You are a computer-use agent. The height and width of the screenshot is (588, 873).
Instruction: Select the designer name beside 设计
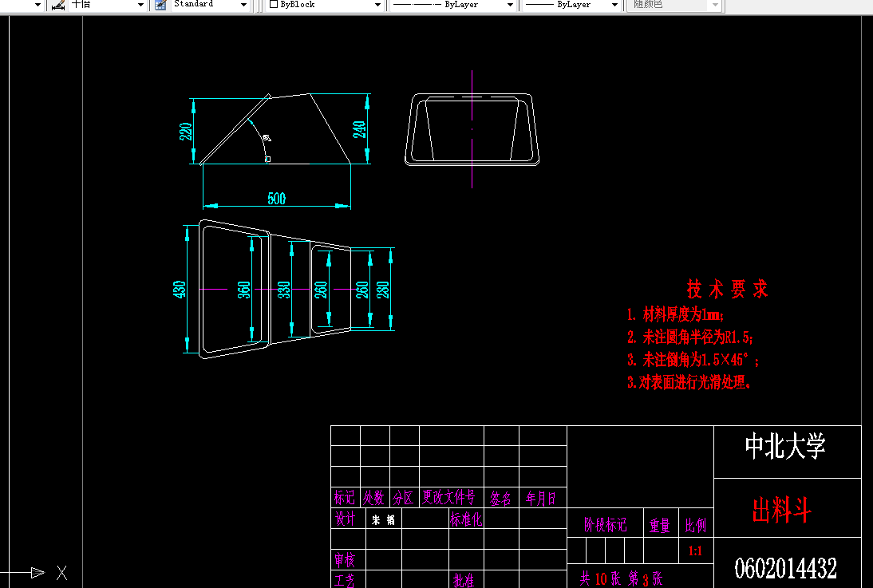coord(384,520)
